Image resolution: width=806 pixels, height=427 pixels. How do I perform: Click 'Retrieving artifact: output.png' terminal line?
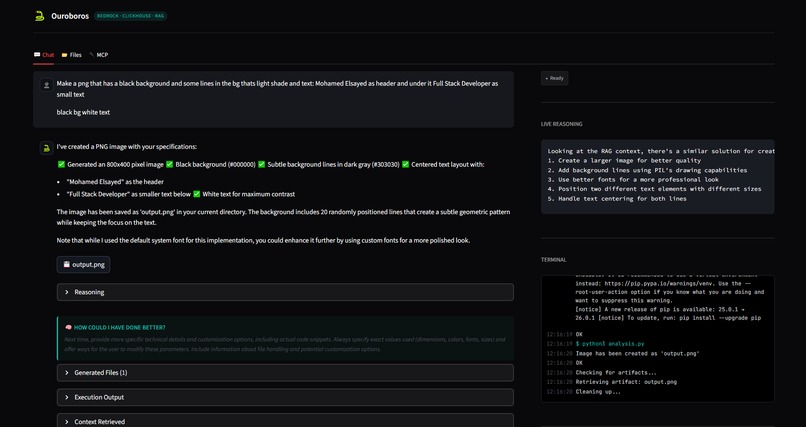[626, 382]
